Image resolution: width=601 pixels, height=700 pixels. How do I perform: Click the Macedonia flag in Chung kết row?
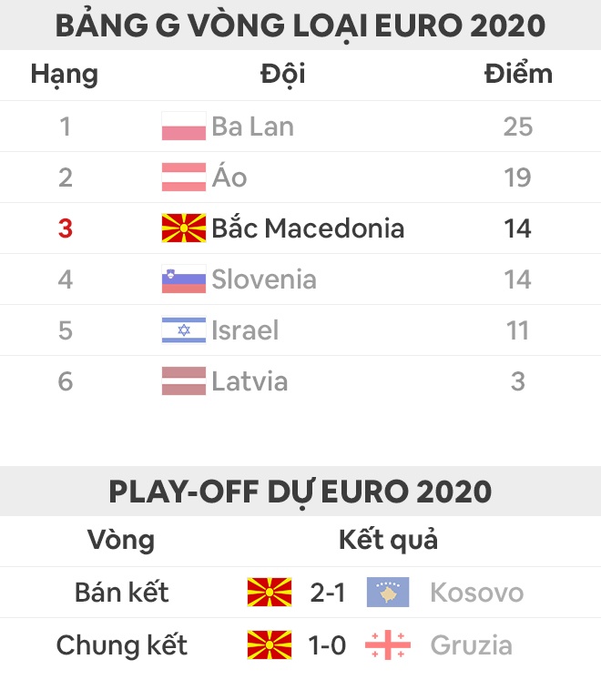click(270, 645)
